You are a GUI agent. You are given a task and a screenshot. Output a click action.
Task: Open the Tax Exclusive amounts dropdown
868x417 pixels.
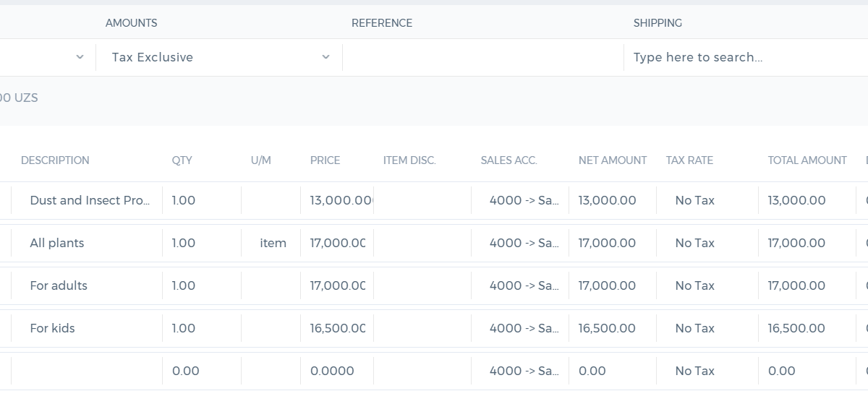(219, 57)
